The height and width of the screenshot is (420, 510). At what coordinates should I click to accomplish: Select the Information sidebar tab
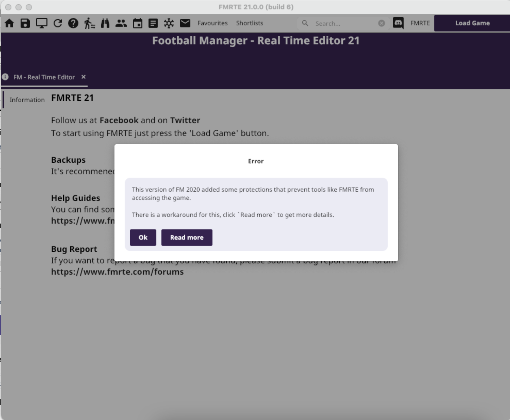pyautogui.click(x=27, y=100)
